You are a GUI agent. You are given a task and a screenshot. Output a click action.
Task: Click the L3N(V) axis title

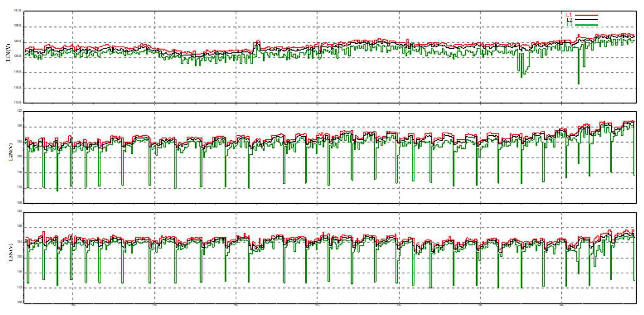[x=11, y=252]
